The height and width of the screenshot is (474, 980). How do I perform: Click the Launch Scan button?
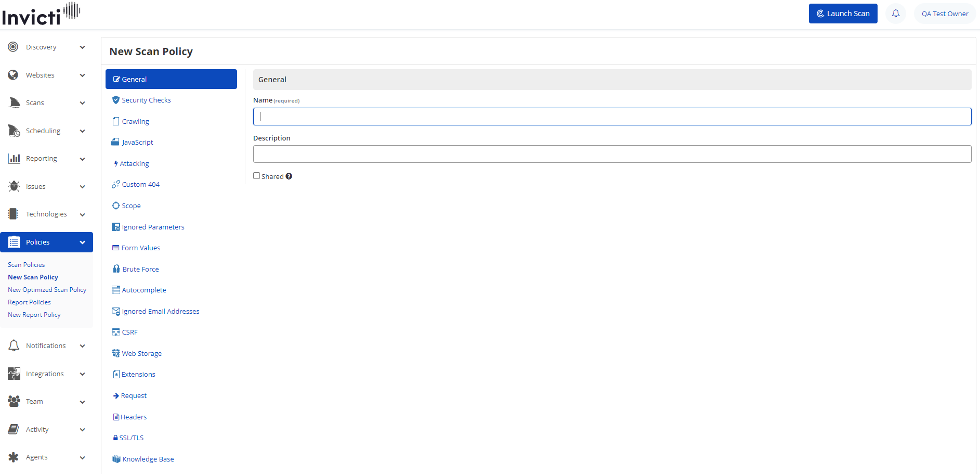coord(843,14)
